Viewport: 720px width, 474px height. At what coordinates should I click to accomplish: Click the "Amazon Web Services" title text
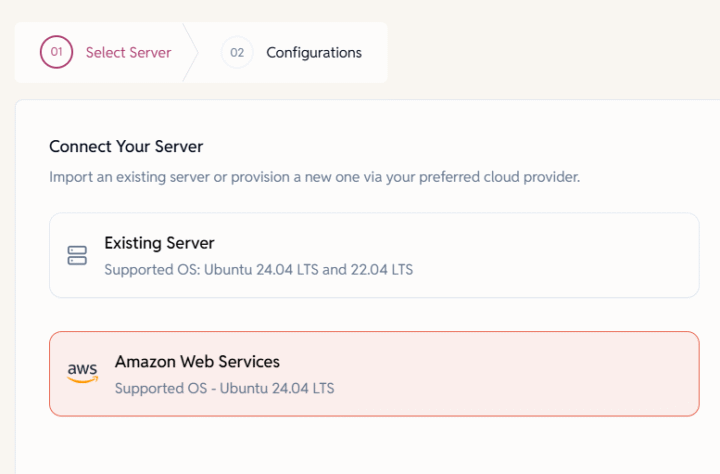[197, 361]
